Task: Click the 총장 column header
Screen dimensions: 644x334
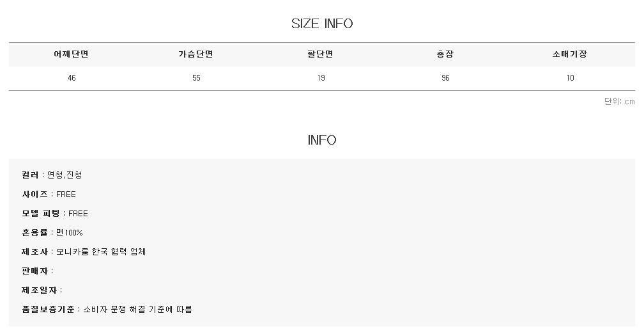Action: [445, 54]
